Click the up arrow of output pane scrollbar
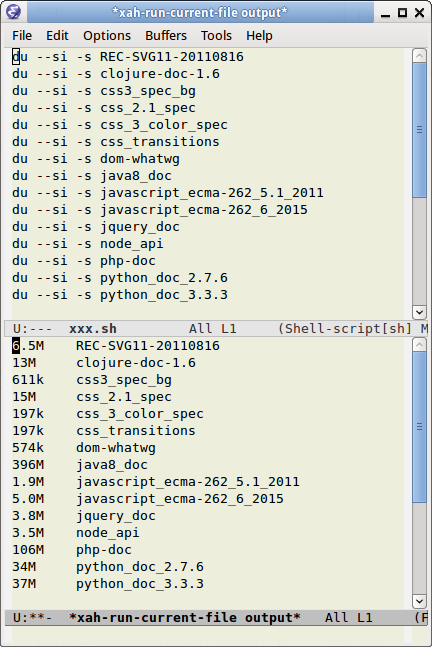432x647 pixels. pyautogui.click(x=419, y=345)
